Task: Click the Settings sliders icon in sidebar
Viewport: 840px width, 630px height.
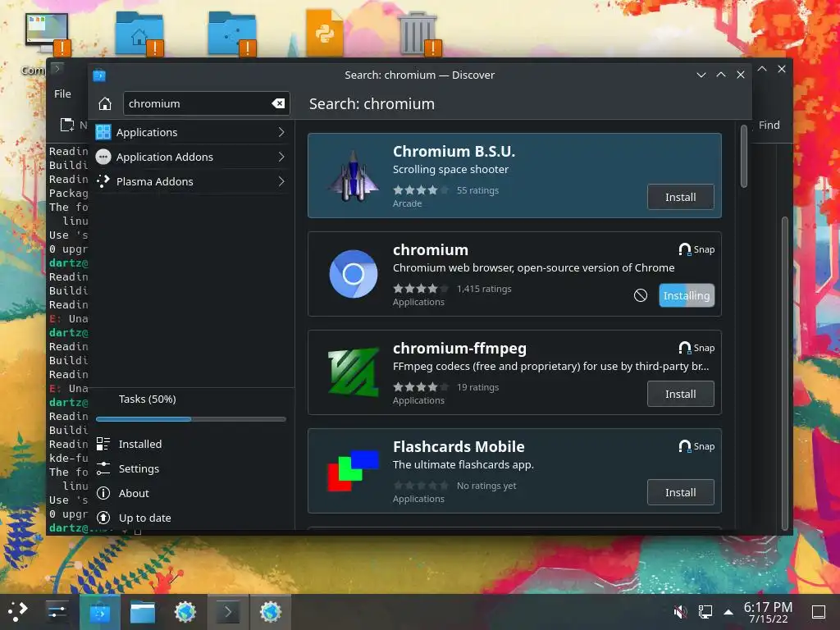Action: 103,468
